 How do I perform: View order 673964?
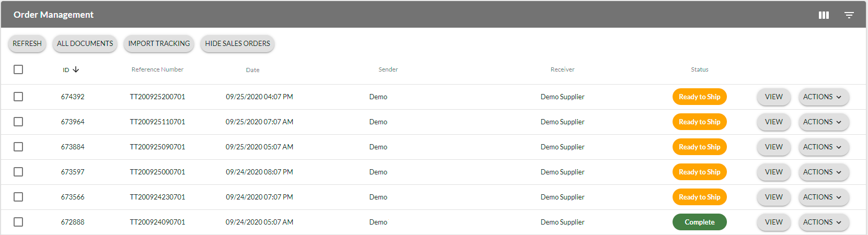click(x=773, y=122)
